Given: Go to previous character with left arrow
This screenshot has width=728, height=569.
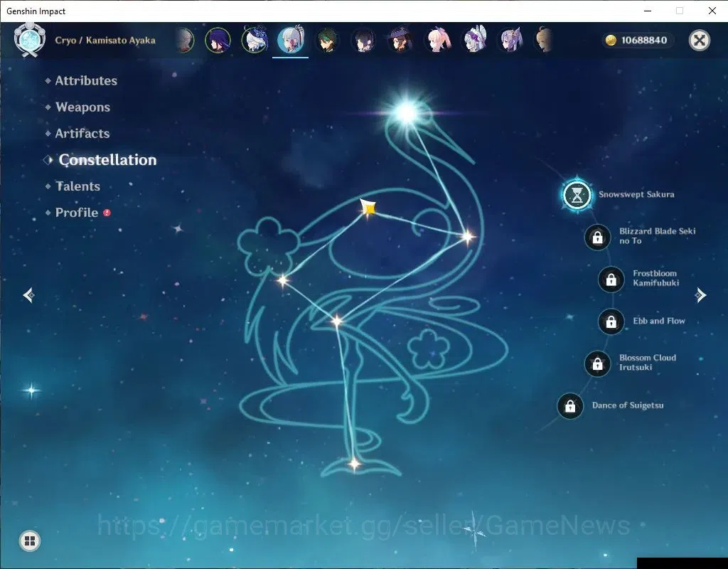Looking at the screenshot, I should 29,295.
